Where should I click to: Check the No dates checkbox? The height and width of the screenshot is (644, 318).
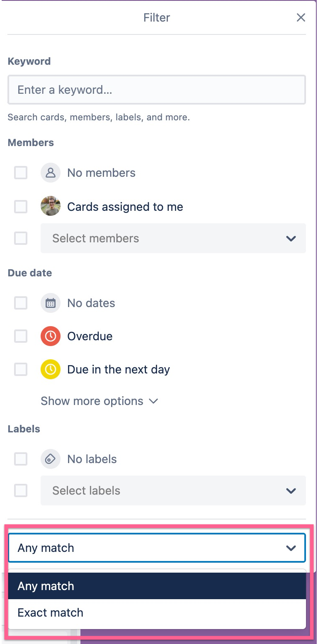pos(21,303)
